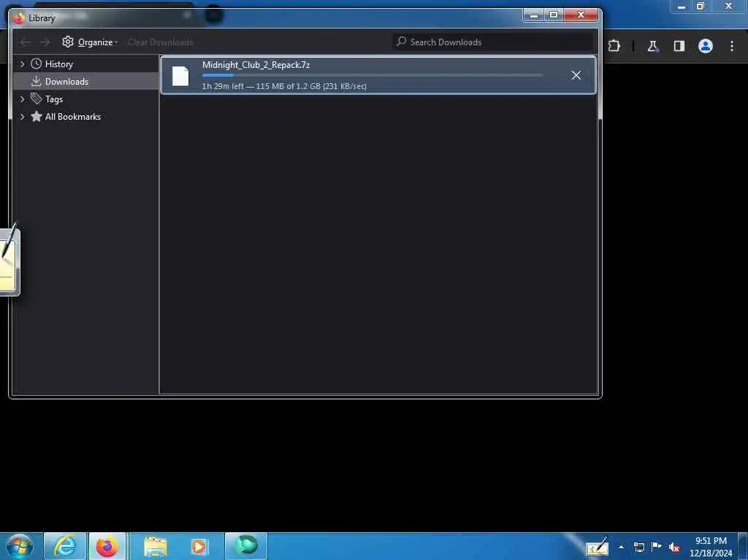Open the media player taskbar icon
This screenshot has width=748, height=560.
pos(199,547)
